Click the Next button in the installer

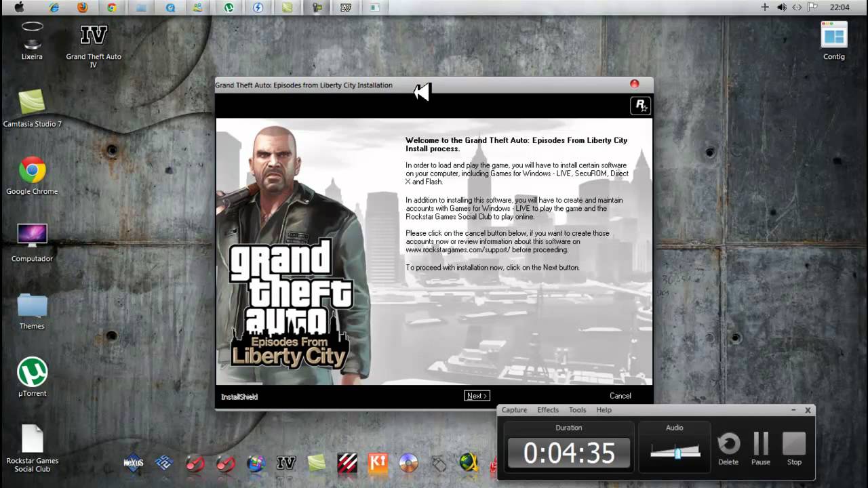(x=477, y=396)
